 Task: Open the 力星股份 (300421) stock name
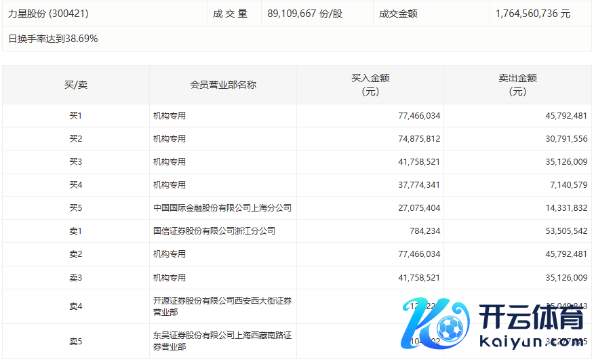point(48,14)
